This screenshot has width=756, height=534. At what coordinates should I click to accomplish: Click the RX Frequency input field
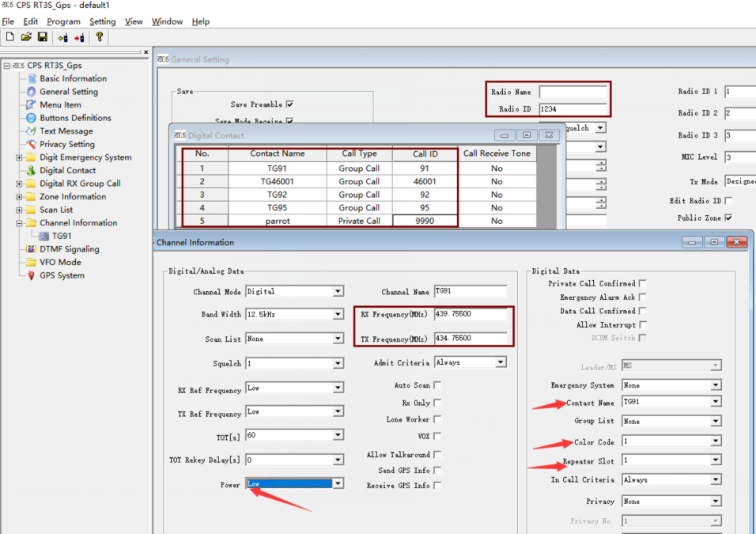470,314
